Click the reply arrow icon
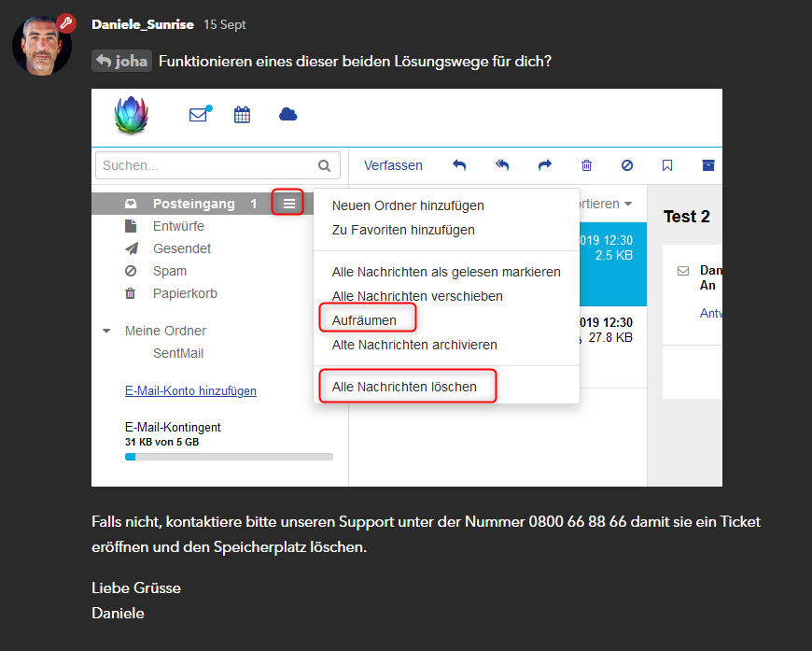The height and width of the screenshot is (651, 812). pos(459,165)
